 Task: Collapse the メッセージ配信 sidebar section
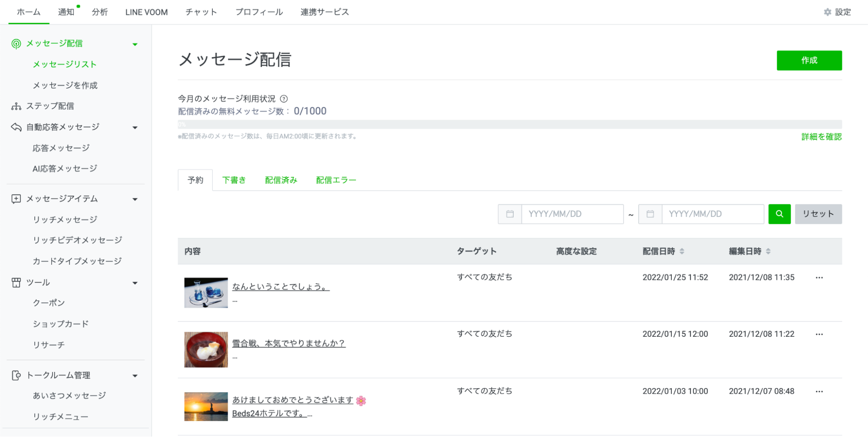coord(135,44)
